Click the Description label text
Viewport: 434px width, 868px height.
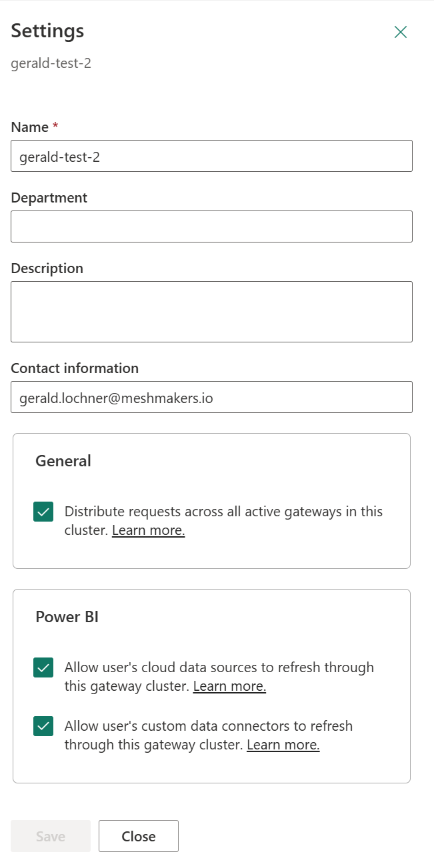click(47, 268)
